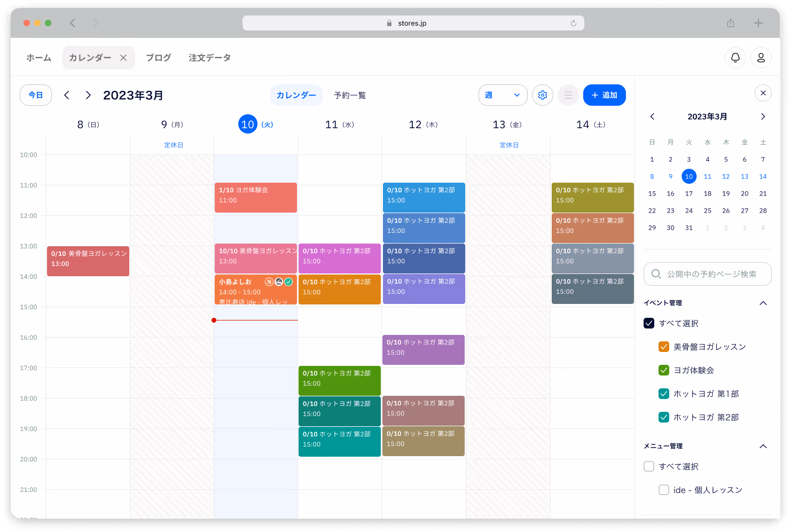791x532 pixels.
Task: Click 公開中の予約ページ検索 search field
Action: point(708,274)
